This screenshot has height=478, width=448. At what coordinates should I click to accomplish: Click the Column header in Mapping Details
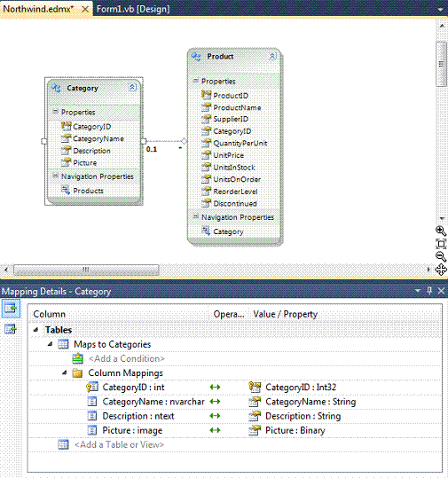pyautogui.click(x=119, y=314)
